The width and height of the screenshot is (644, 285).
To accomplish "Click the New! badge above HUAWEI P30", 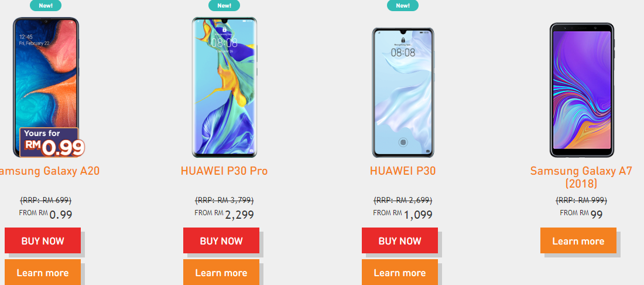I will click(x=403, y=5).
